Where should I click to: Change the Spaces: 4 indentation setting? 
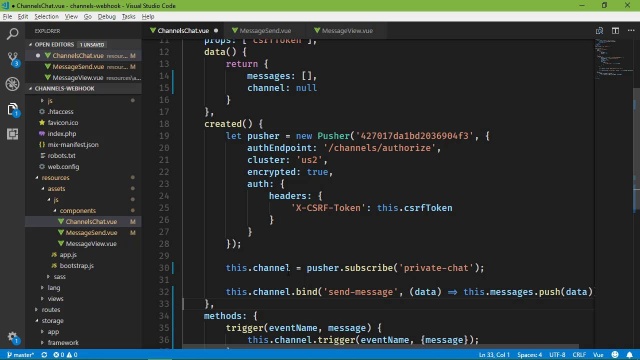tap(529, 355)
